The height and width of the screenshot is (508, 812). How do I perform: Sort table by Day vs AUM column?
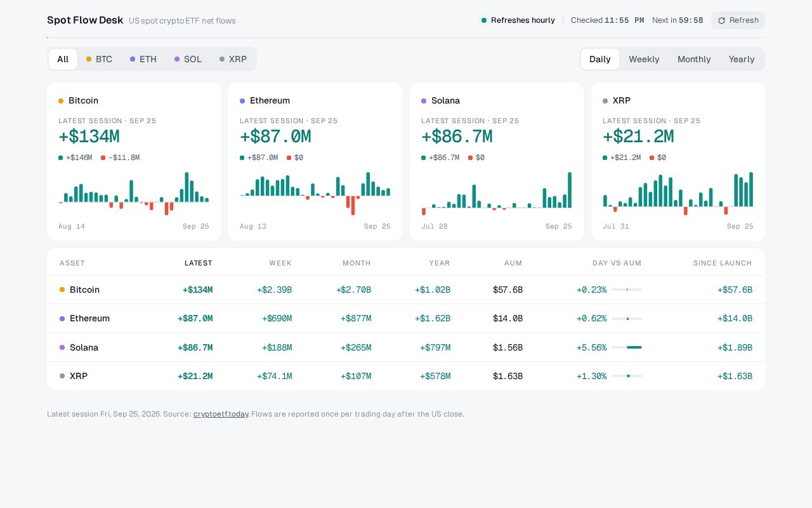[617, 263]
